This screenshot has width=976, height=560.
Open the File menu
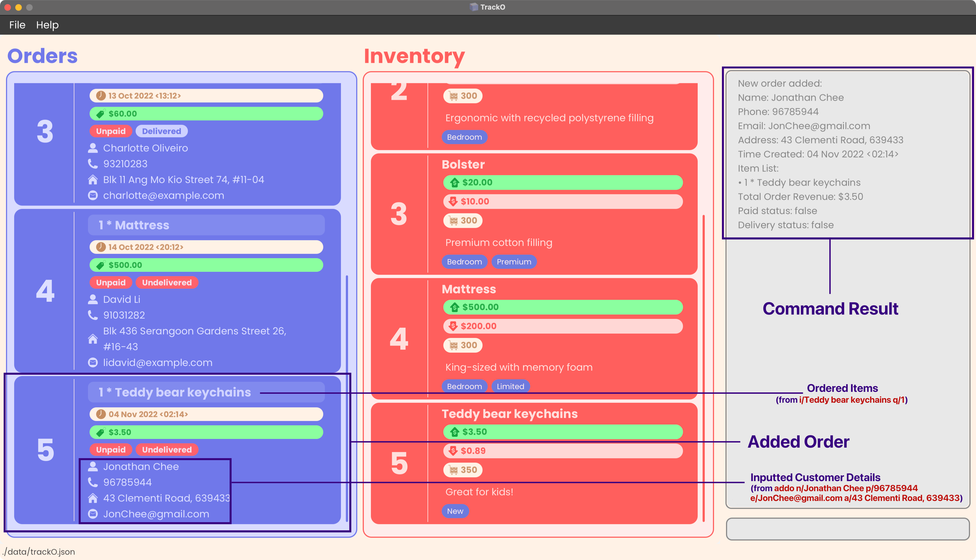(x=17, y=25)
